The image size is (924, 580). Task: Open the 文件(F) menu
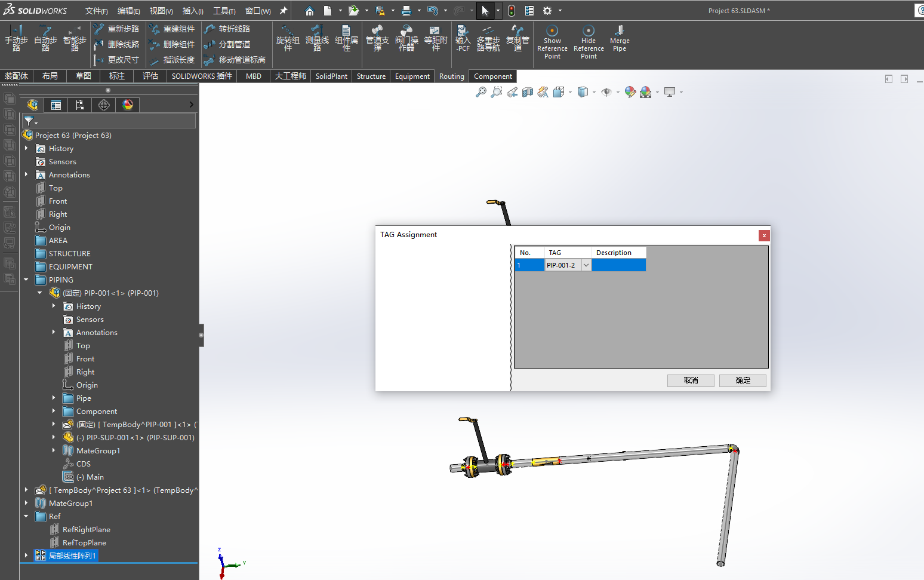pyautogui.click(x=96, y=11)
